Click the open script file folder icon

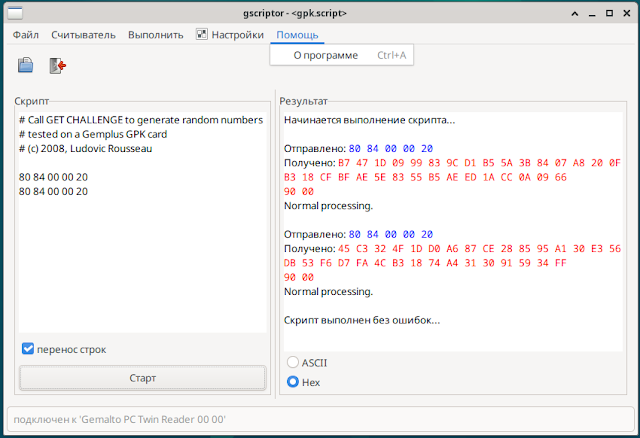coord(25,65)
